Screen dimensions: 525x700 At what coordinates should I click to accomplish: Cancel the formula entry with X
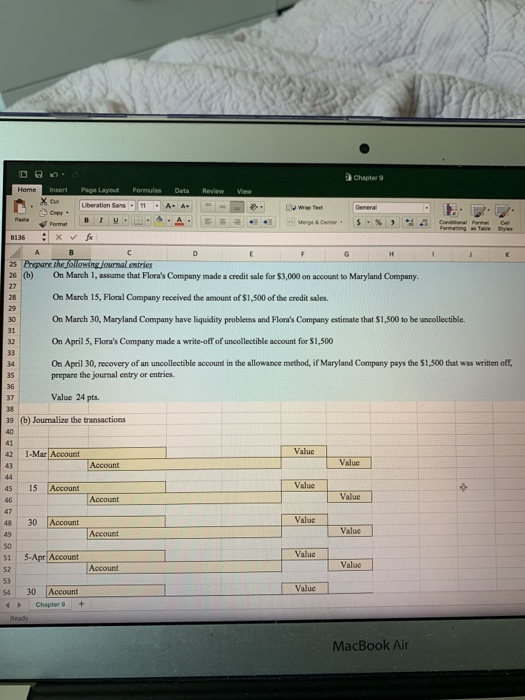click(x=58, y=237)
